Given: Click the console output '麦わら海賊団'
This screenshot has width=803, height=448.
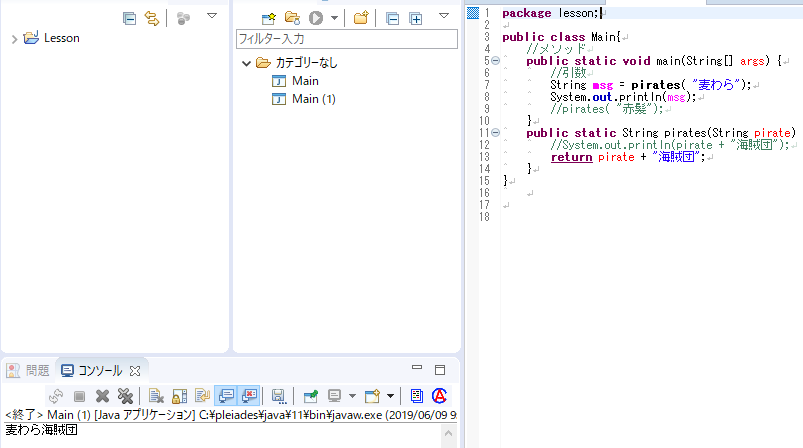Looking at the screenshot, I should pyautogui.click(x=41, y=430).
